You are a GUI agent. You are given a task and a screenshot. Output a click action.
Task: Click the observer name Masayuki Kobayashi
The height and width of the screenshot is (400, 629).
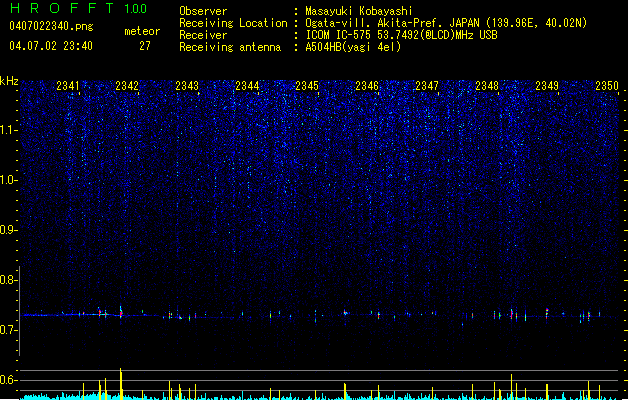click(359, 11)
